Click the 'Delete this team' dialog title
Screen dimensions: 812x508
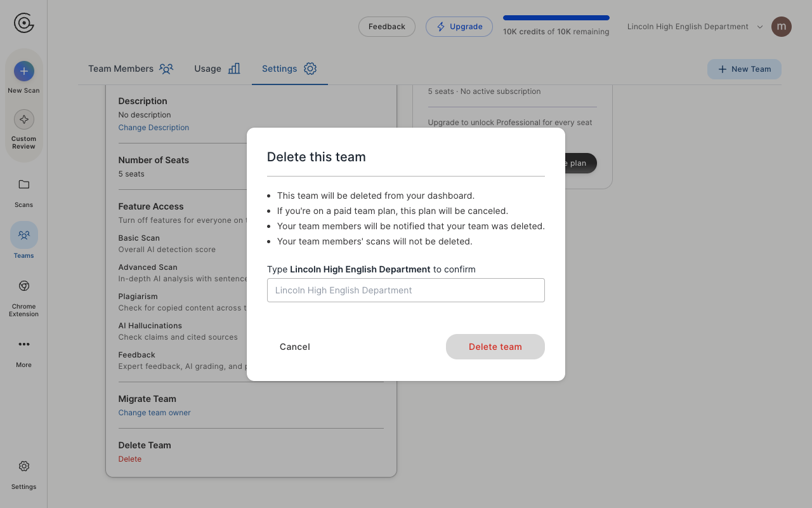pyautogui.click(x=316, y=157)
